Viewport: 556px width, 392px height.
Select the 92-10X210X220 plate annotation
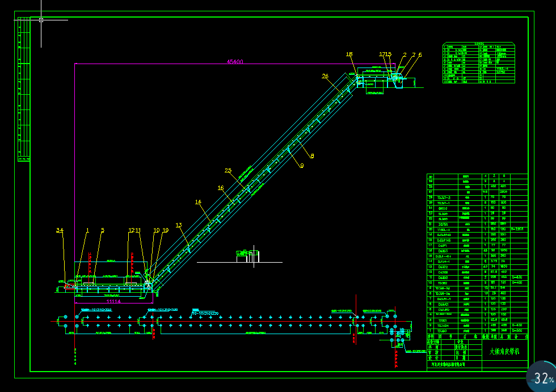205,313
